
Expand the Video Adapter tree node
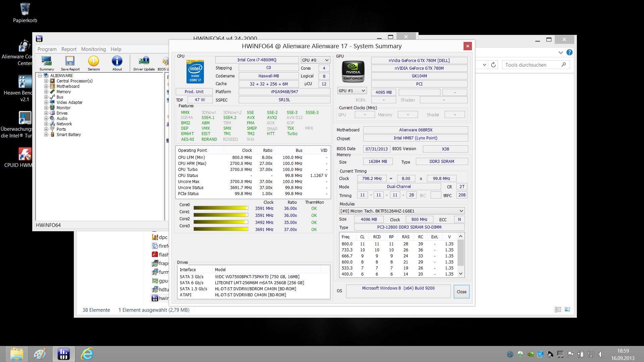(x=46, y=103)
